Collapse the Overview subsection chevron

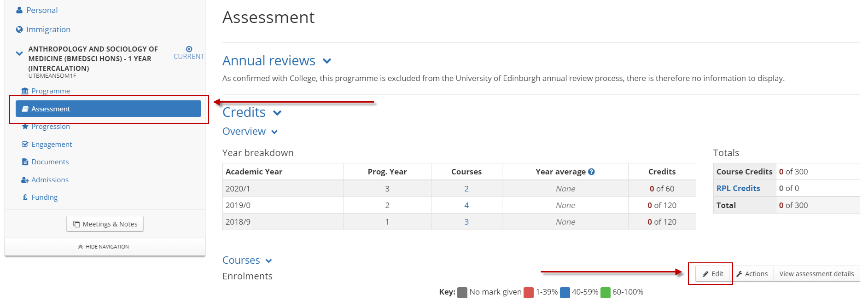[274, 132]
